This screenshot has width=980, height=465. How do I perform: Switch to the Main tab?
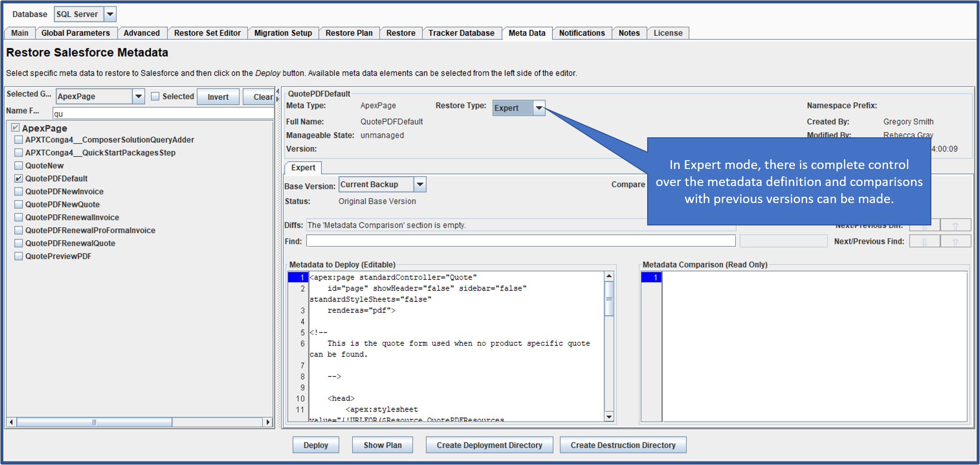(20, 33)
